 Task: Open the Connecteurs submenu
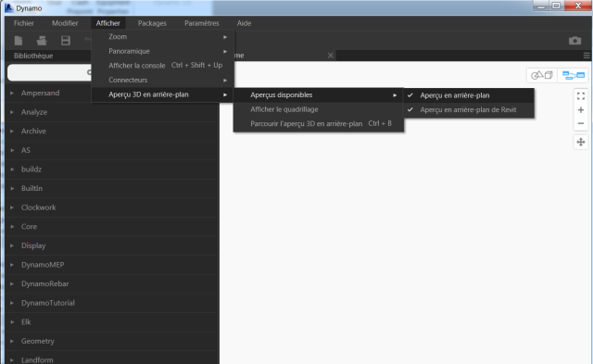163,80
